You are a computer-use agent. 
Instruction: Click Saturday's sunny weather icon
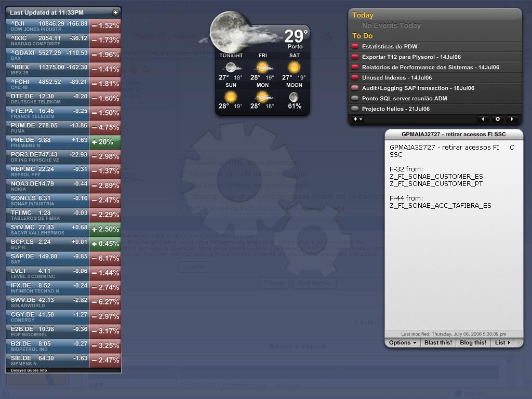pos(294,66)
